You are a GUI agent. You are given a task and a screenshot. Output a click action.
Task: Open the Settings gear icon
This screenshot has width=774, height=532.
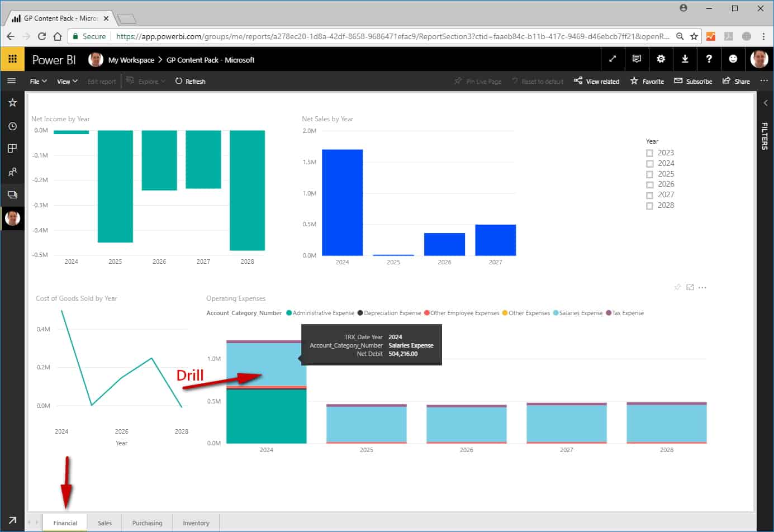click(661, 59)
